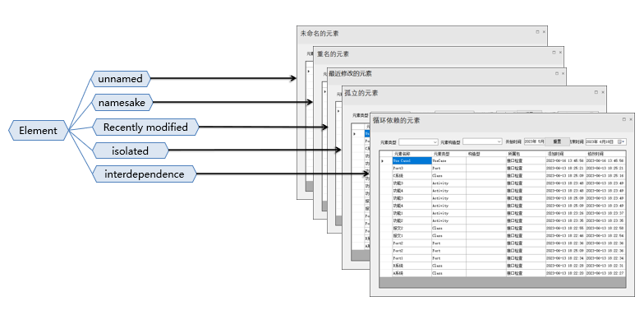Select the Use Case1 table row
This screenshot has width=644, height=315.
point(503,161)
